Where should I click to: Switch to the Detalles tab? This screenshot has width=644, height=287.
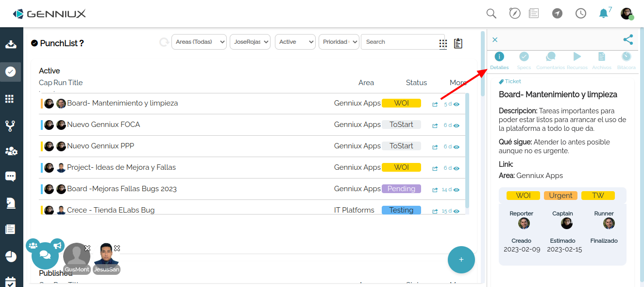499,61
